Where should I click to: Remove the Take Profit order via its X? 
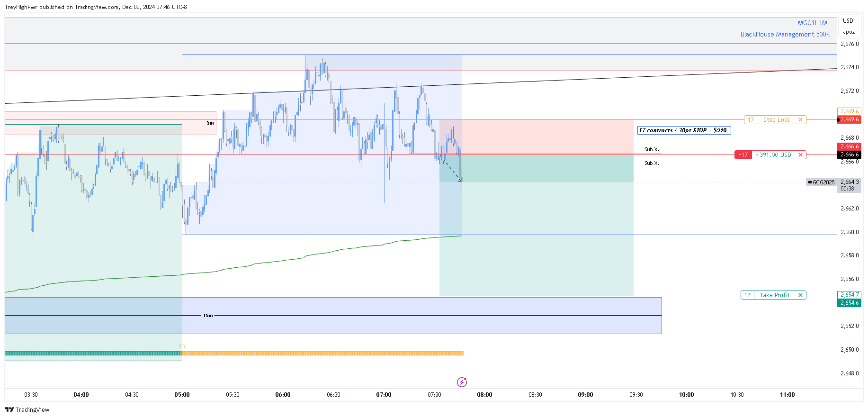800,295
